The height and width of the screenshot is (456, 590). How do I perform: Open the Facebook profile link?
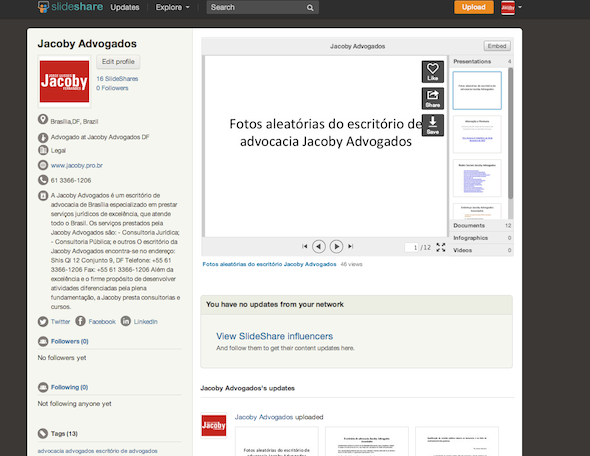click(x=102, y=322)
